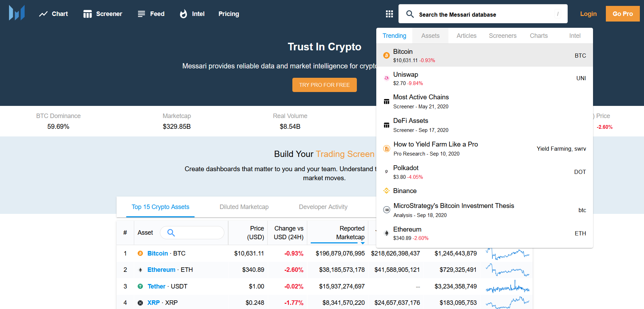Click the Uniswap icon in trending list
This screenshot has width=644, height=309.
386,78
